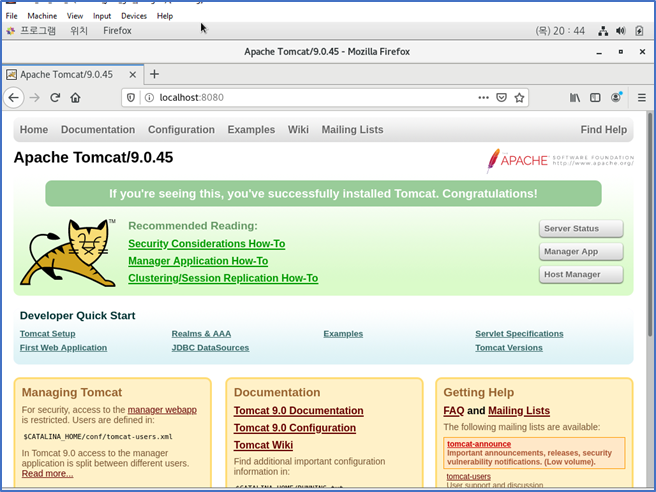Screen dimensions: 656x492
Task: Show site information icon for localhost
Action: (x=149, y=97)
